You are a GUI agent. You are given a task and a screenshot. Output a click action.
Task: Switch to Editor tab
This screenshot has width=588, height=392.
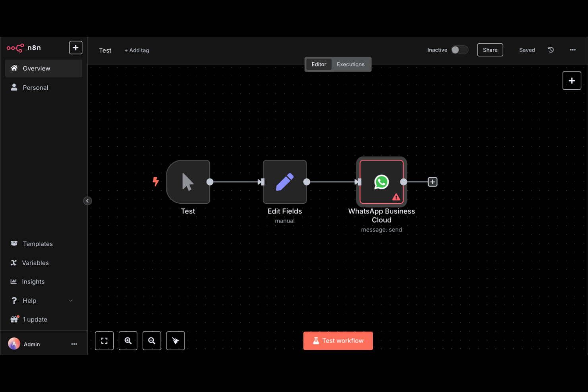coord(319,64)
